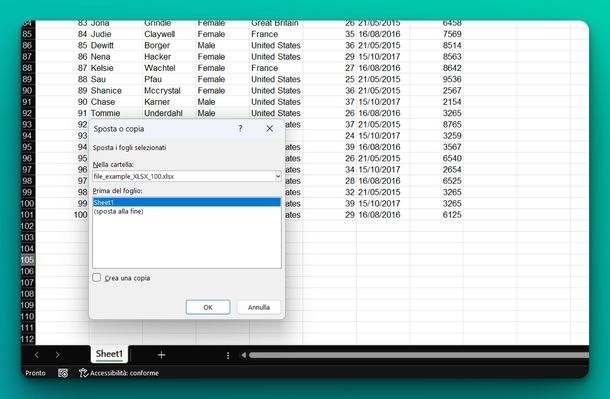This screenshot has width=610, height=399.
Task: Tick the 'Crea una copia' checkbox
Action: click(96, 277)
